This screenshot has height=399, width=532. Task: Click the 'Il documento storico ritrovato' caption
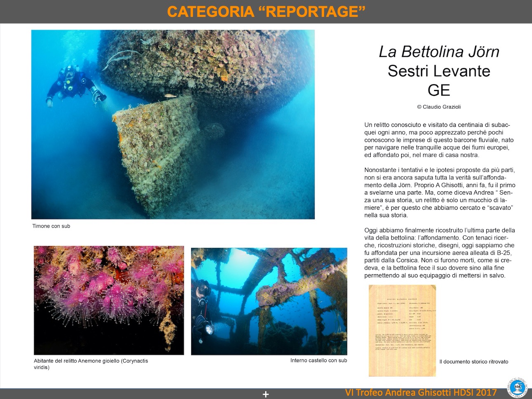tap(473, 361)
